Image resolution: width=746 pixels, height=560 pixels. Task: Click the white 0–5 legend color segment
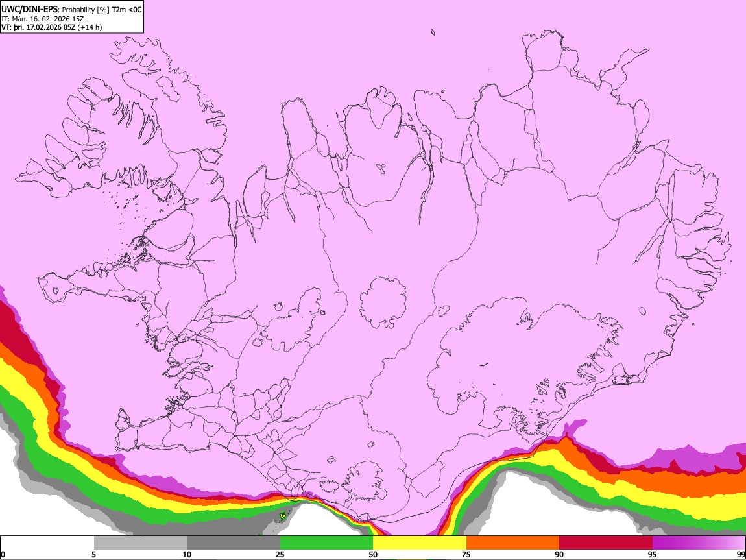pyautogui.click(x=47, y=543)
